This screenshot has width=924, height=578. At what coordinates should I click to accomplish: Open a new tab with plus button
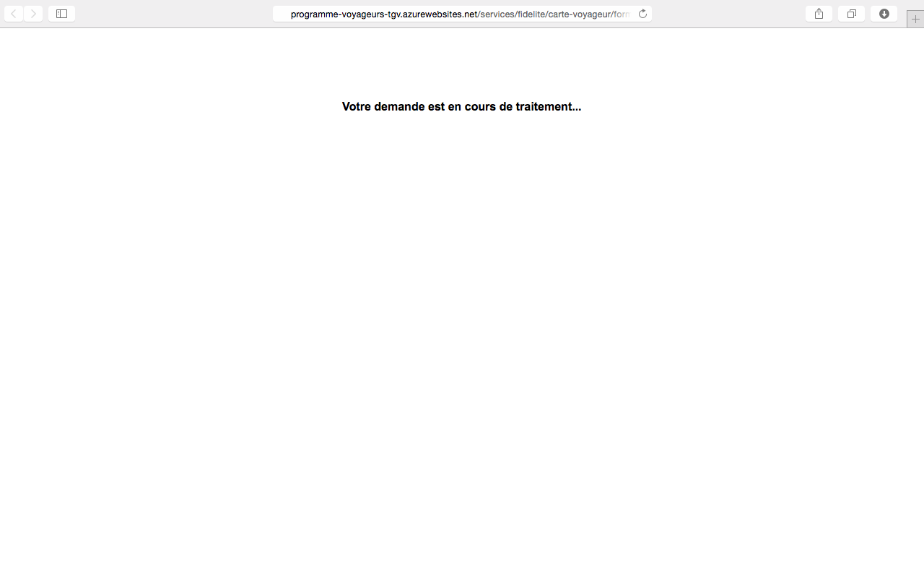click(915, 20)
